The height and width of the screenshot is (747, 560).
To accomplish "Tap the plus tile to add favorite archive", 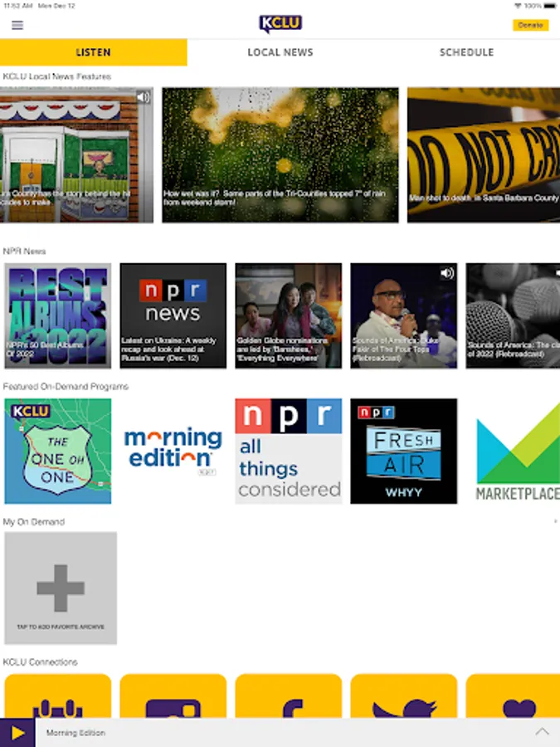I will click(x=61, y=588).
